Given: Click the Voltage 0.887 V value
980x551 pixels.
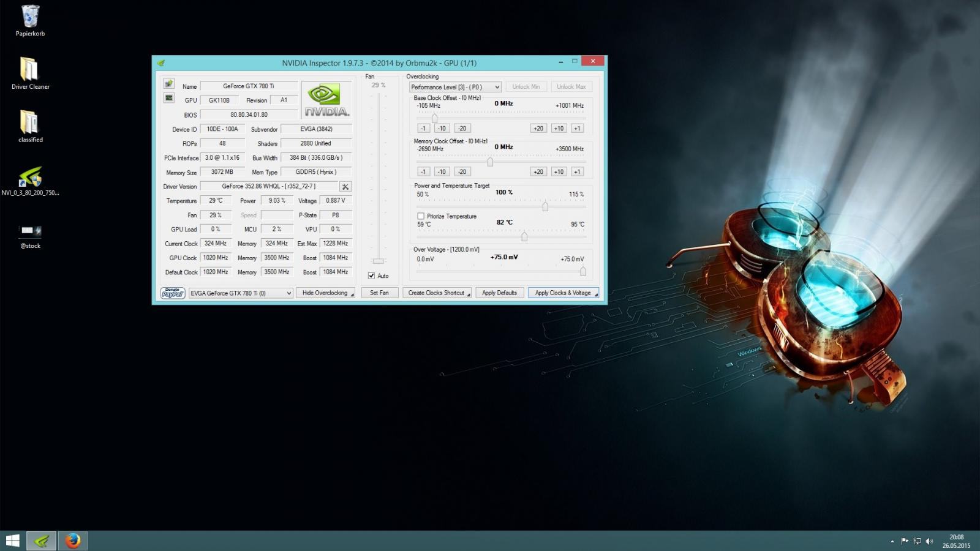Looking at the screenshot, I should coord(336,200).
